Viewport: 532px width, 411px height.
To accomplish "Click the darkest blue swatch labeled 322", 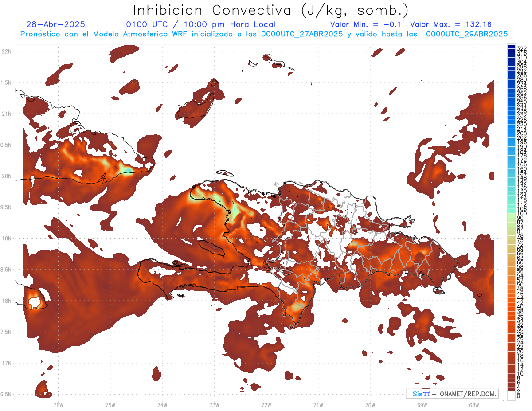I will [x=511, y=47].
